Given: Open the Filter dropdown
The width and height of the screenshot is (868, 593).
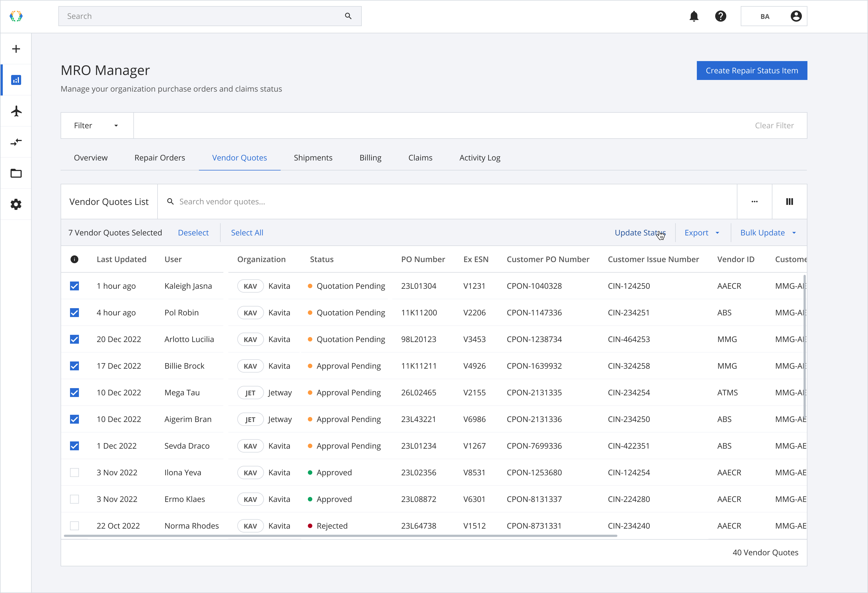Looking at the screenshot, I should tap(97, 125).
